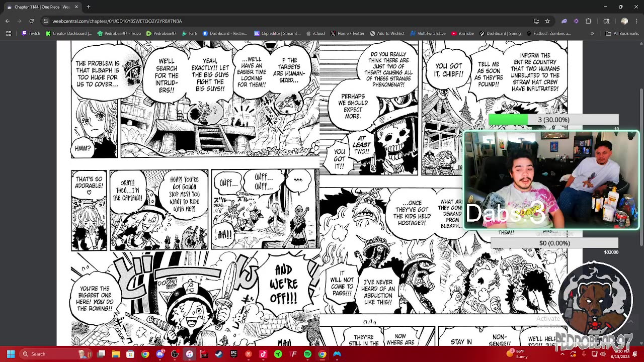Open Steam from the taskbar
Screen dimensions: 644x362
219,354
